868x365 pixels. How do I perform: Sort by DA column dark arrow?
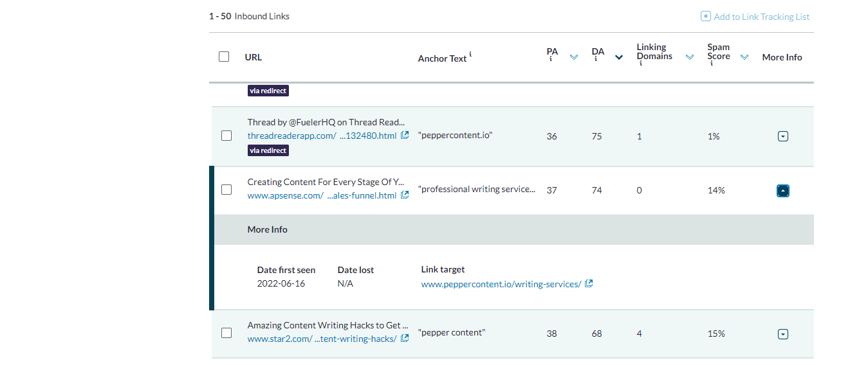point(619,57)
